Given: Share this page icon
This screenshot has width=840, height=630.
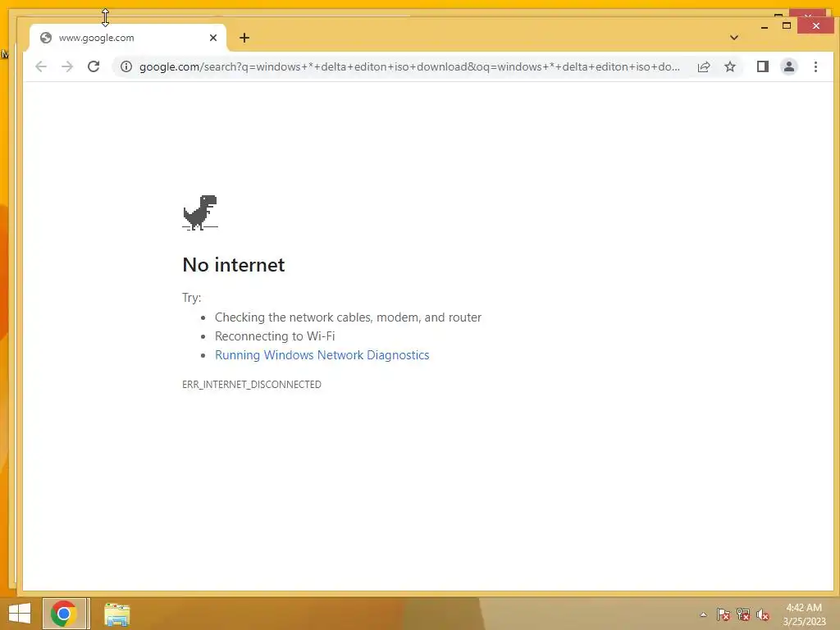Looking at the screenshot, I should tap(704, 66).
